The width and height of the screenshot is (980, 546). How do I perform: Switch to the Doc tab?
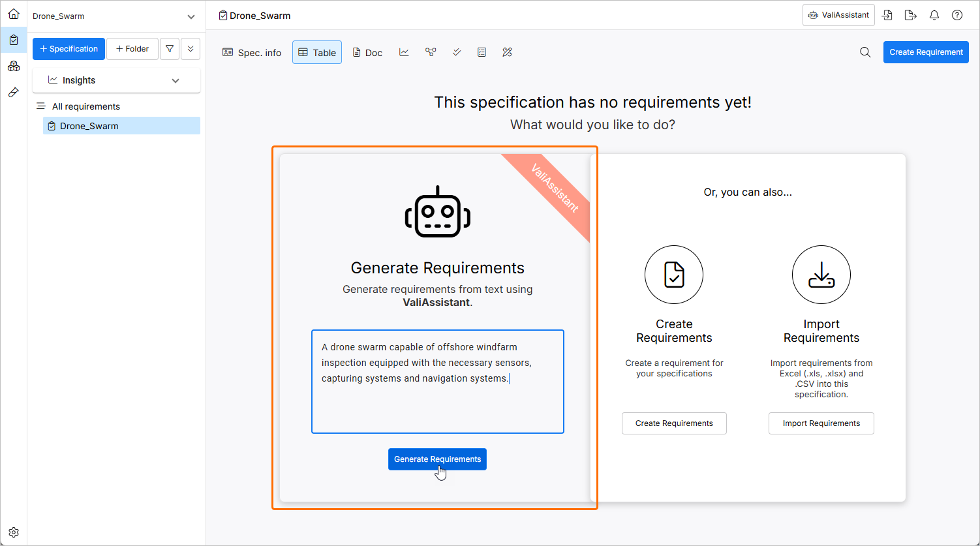[367, 52]
